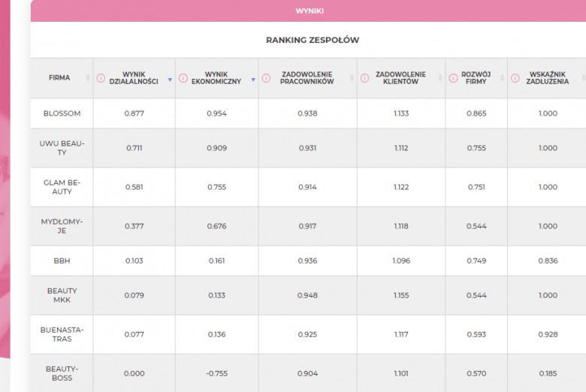This screenshot has height=392, width=586.
Task: Sort table by Firma column arrows
Action: click(x=88, y=78)
